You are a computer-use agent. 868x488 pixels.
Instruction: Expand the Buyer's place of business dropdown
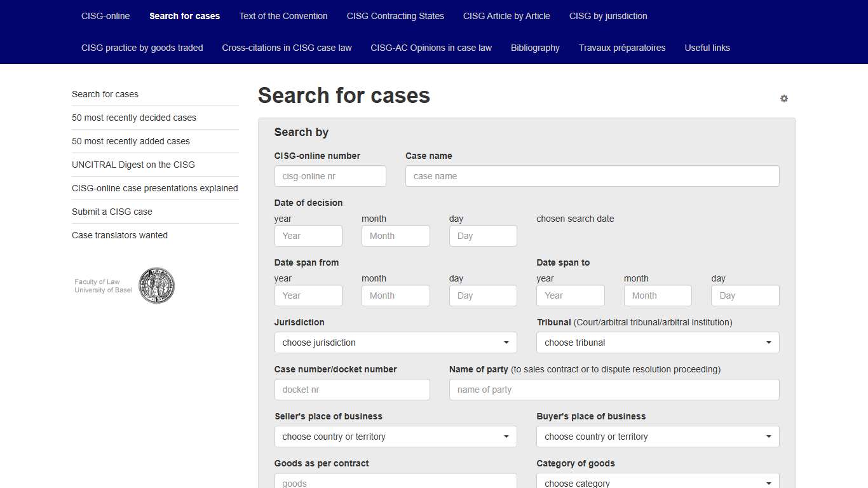point(657,437)
